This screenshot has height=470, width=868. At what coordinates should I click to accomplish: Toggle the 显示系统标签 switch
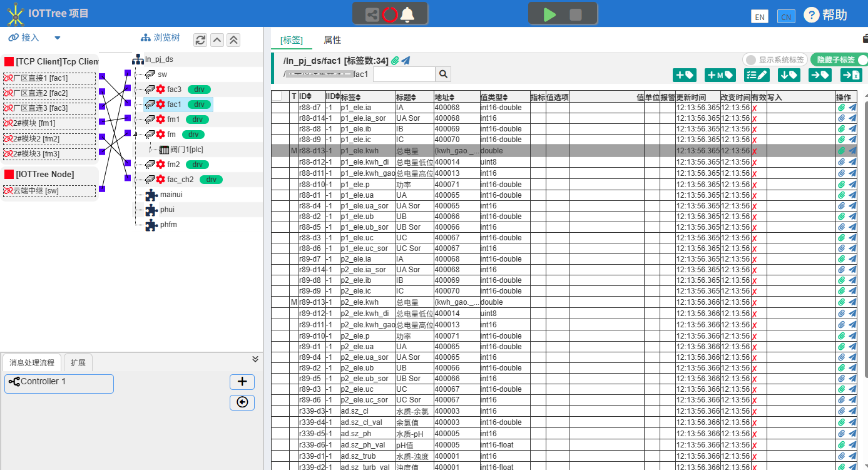[775, 60]
